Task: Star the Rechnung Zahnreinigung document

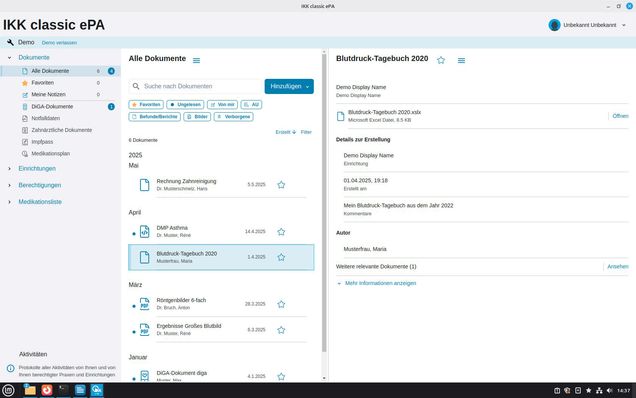Action: pyautogui.click(x=281, y=185)
